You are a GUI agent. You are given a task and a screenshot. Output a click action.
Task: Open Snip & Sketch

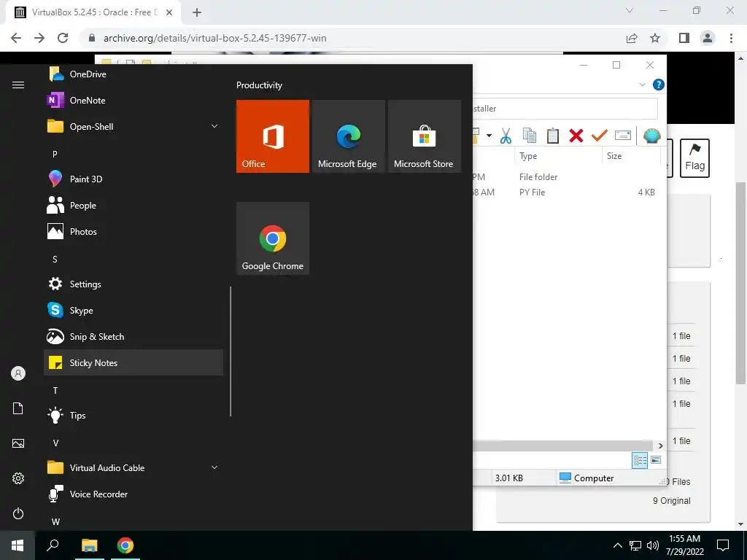pyautogui.click(x=133, y=336)
